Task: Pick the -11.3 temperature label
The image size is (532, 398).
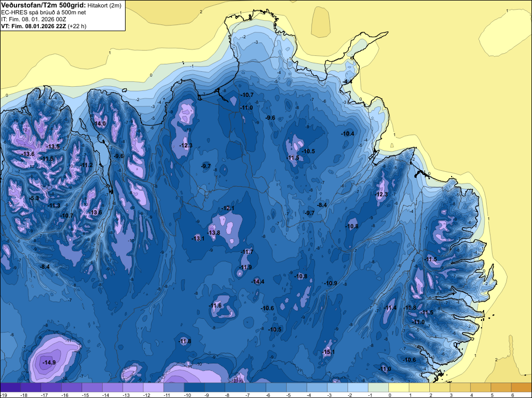Action: click(54, 205)
